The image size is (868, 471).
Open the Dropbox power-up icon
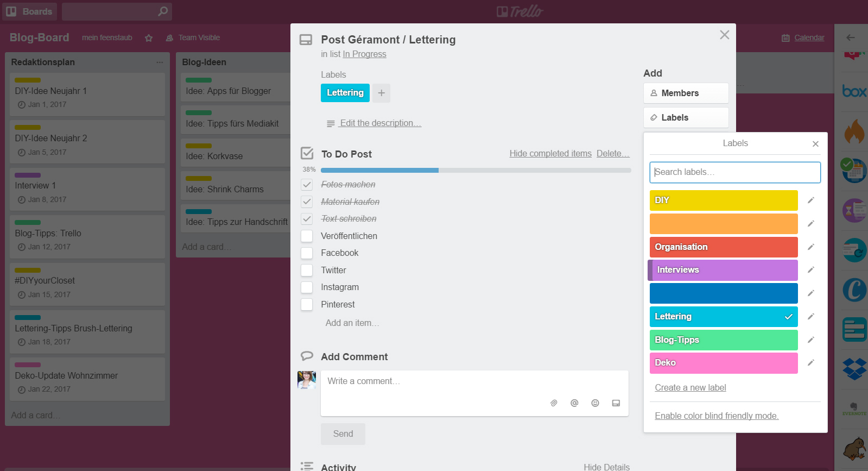(854, 369)
